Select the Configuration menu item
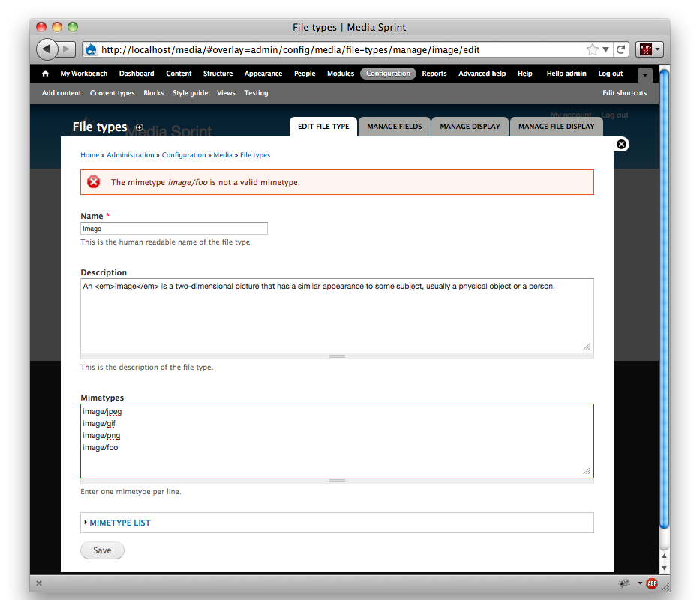The image size is (700, 600). [388, 73]
